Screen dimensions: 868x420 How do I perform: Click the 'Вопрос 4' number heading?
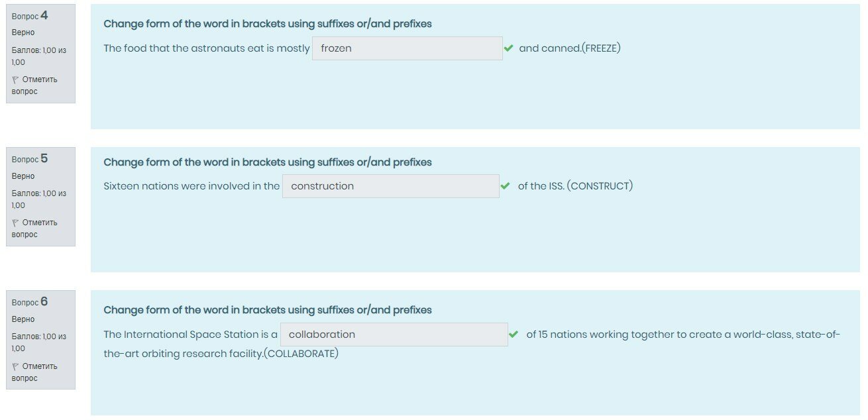(x=30, y=16)
